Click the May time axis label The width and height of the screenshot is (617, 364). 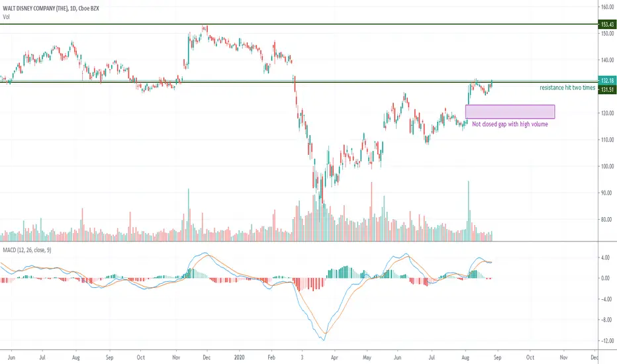[x=367, y=357]
